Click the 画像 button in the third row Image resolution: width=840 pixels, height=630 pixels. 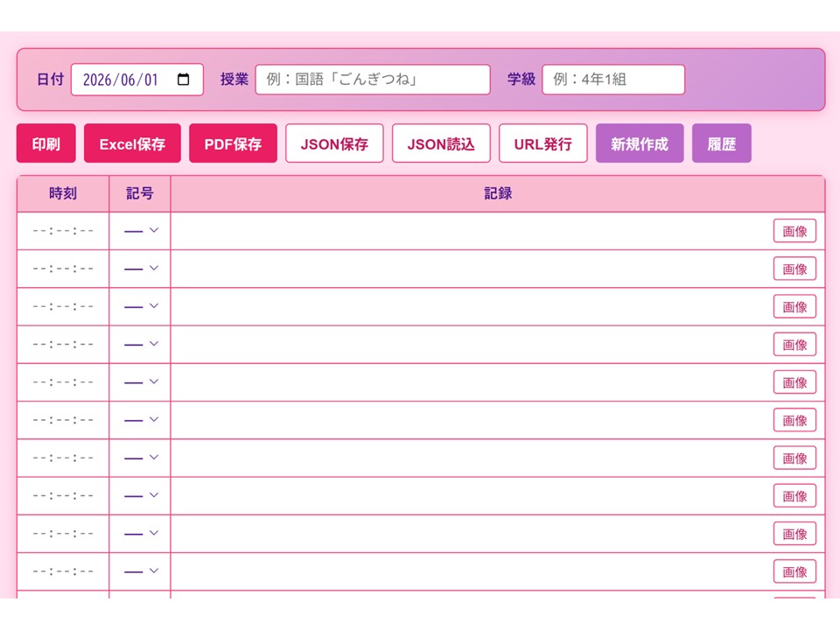coord(794,306)
